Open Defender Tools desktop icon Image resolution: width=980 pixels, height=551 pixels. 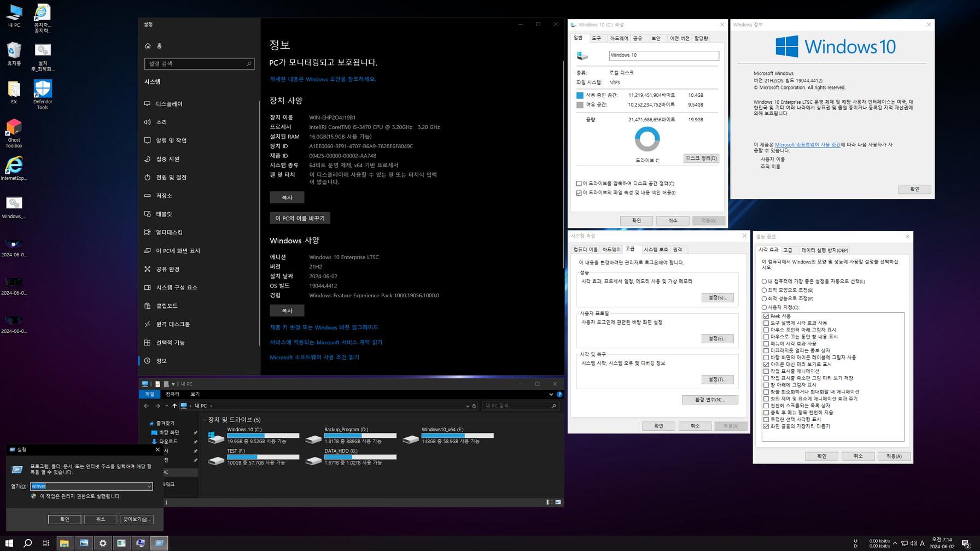pos(43,95)
